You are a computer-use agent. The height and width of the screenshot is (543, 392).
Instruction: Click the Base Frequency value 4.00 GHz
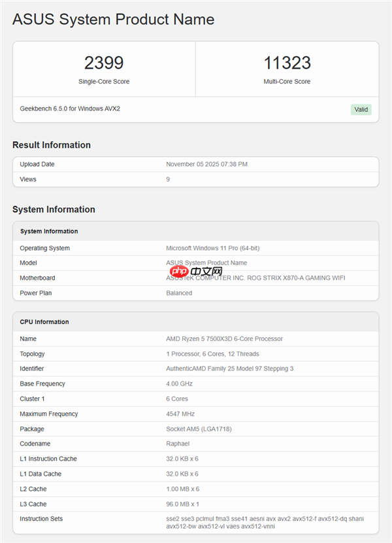point(180,384)
